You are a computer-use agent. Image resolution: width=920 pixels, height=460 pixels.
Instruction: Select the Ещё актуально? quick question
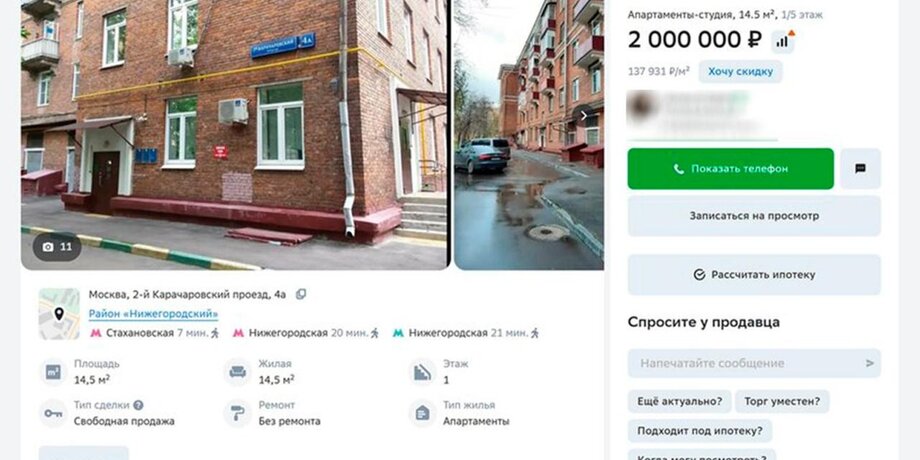[x=679, y=401]
